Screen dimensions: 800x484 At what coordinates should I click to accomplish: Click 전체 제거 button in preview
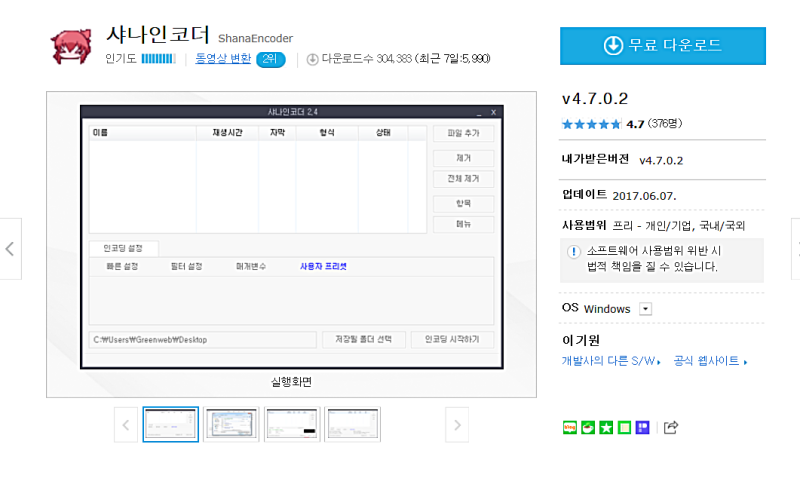(463, 179)
